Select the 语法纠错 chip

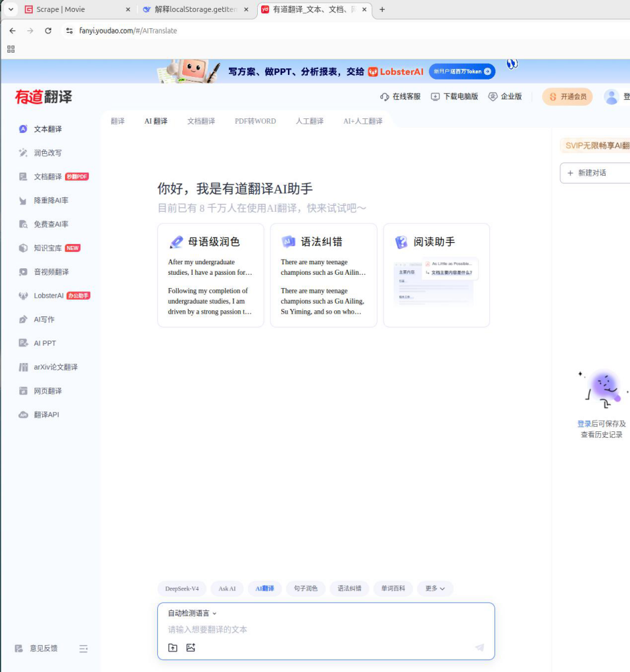click(349, 588)
